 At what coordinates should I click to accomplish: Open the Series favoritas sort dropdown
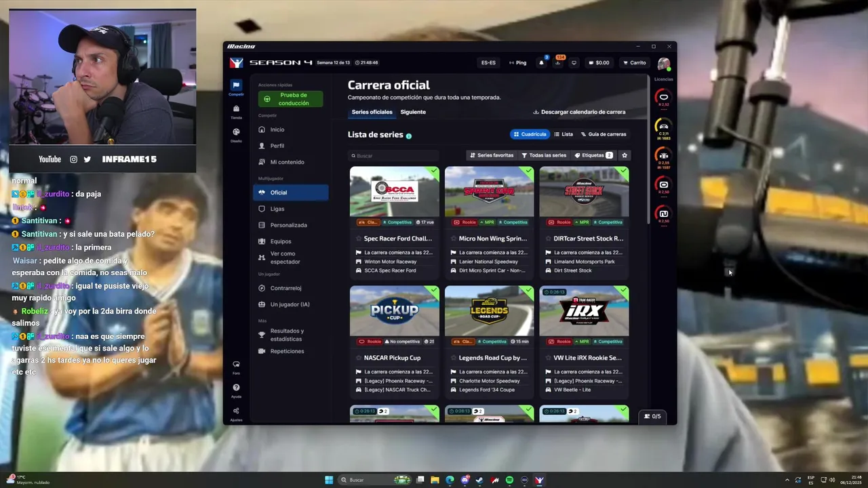pyautogui.click(x=492, y=155)
